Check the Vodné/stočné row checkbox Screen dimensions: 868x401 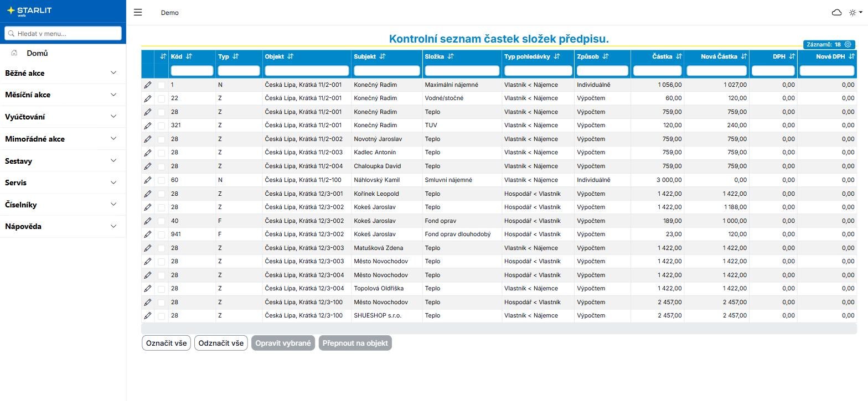point(162,98)
